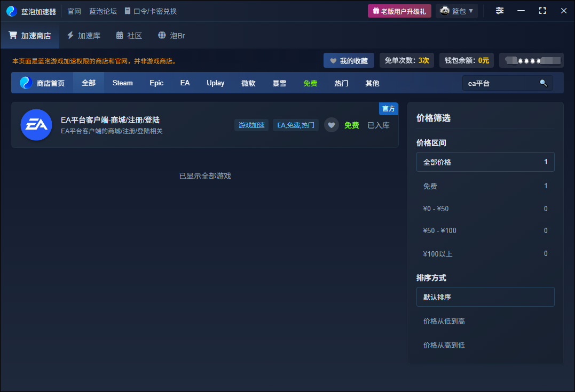This screenshot has height=392, width=575.
Task: Select the 其他 category
Action: [x=372, y=83]
